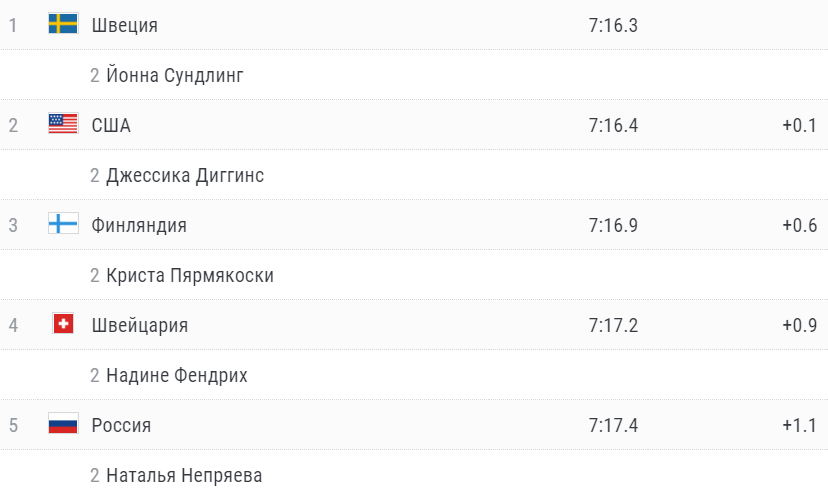Click USA's finish time 7:16.4

click(613, 126)
